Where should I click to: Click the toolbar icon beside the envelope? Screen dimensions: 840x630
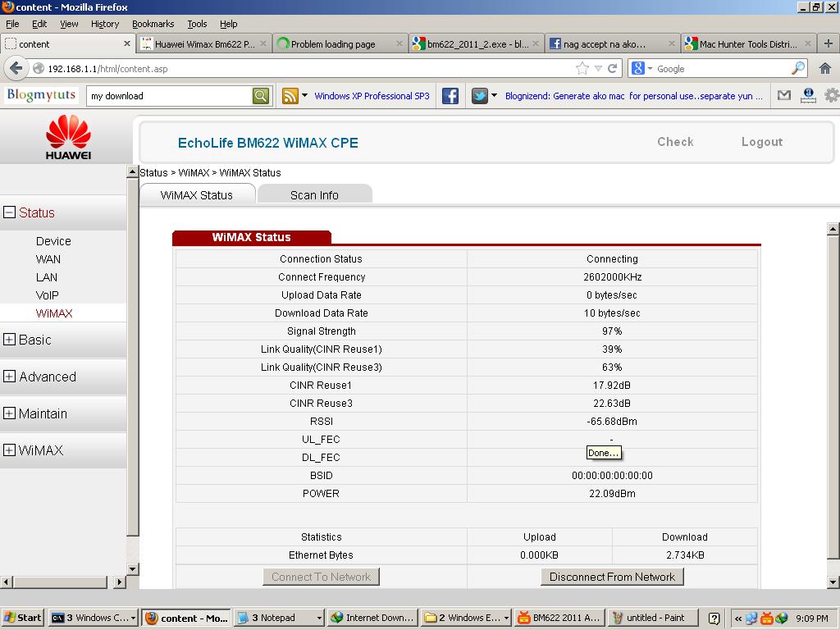pyautogui.click(x=808, y=95)
